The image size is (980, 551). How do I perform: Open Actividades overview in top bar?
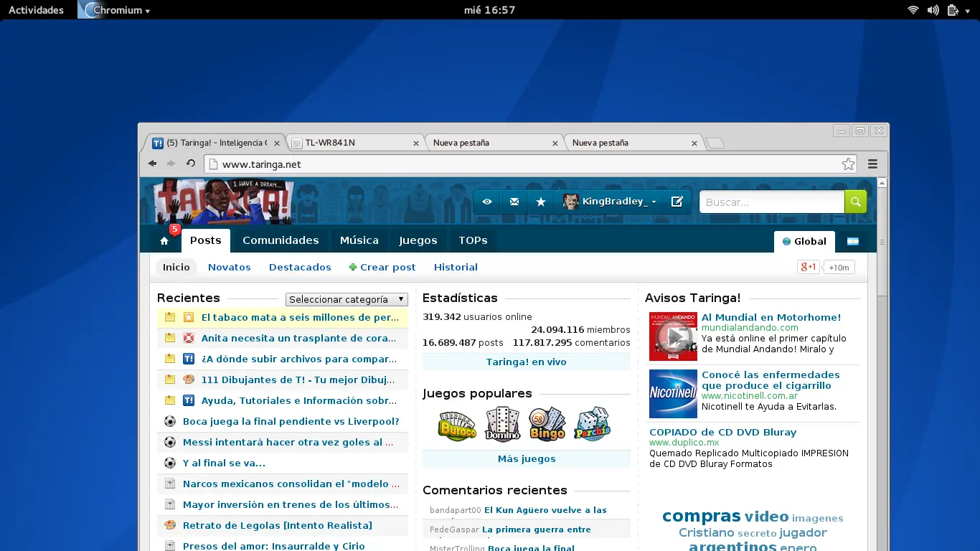click(x=36, y=10)
